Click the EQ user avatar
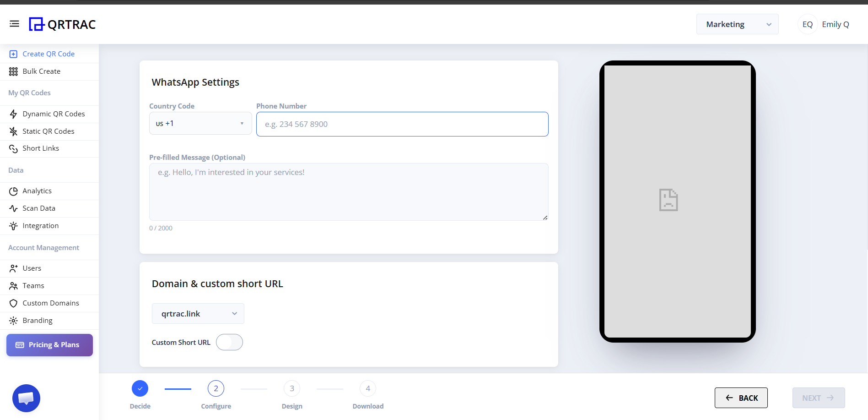868x420 pixels. (x=808, y=24)
